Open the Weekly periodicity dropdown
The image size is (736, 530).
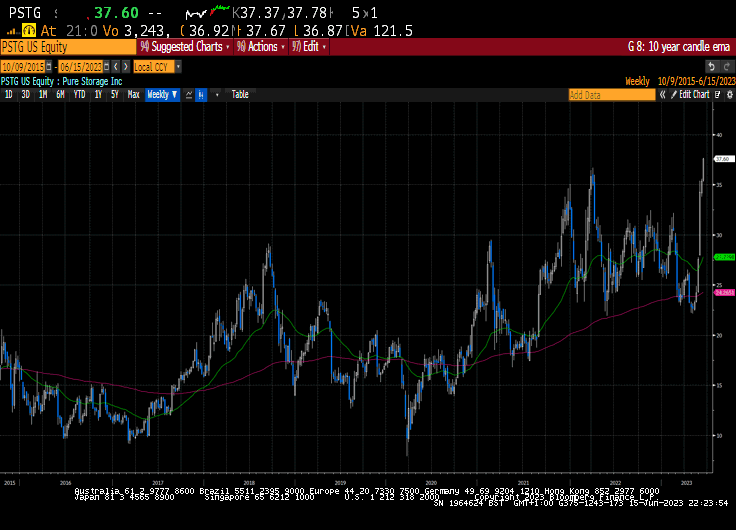(x=162, y=94)
